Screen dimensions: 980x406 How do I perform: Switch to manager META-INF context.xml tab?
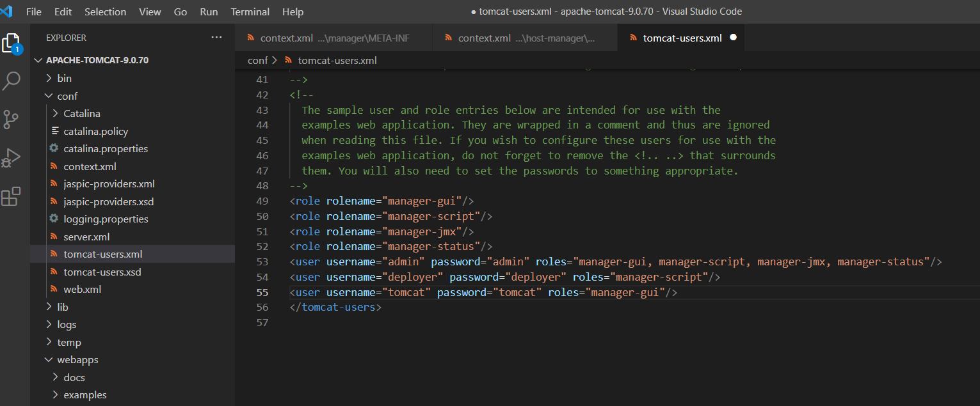click(333, 38)
